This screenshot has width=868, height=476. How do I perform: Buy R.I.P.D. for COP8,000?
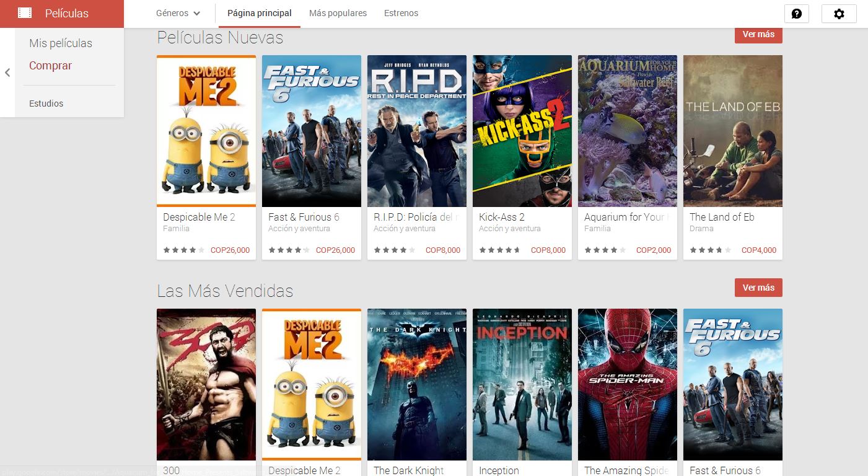(x=443, y=250)
